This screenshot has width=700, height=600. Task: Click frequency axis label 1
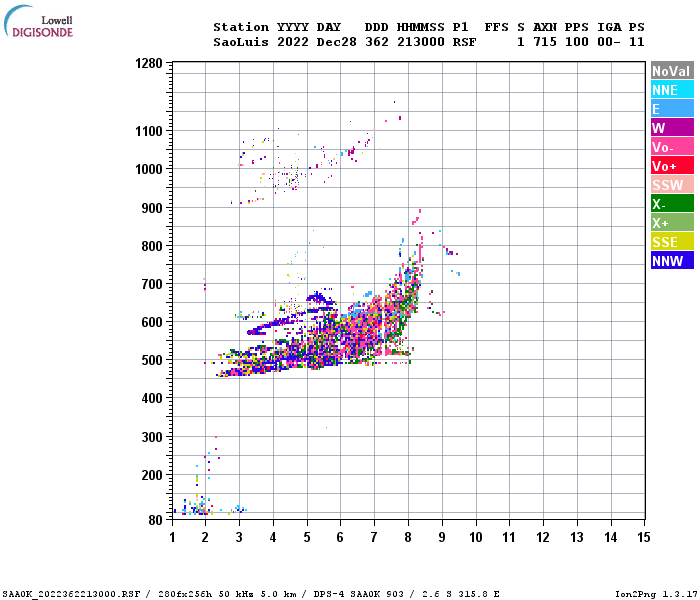[172, 537]
